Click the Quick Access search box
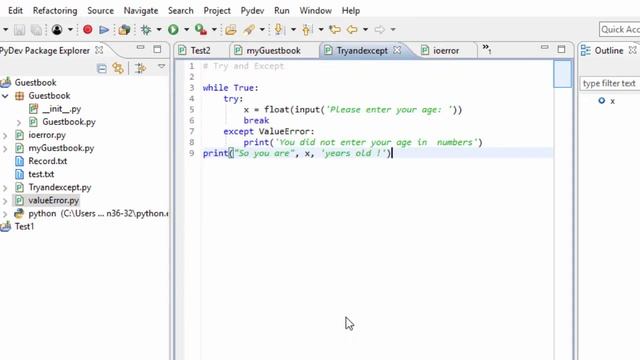The image size is (640, 360). click(620, 29)
